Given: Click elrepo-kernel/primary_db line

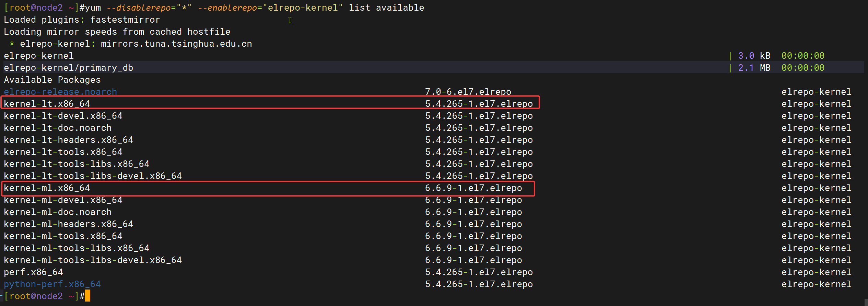Looking at the screenshot, I should [68, 68].
